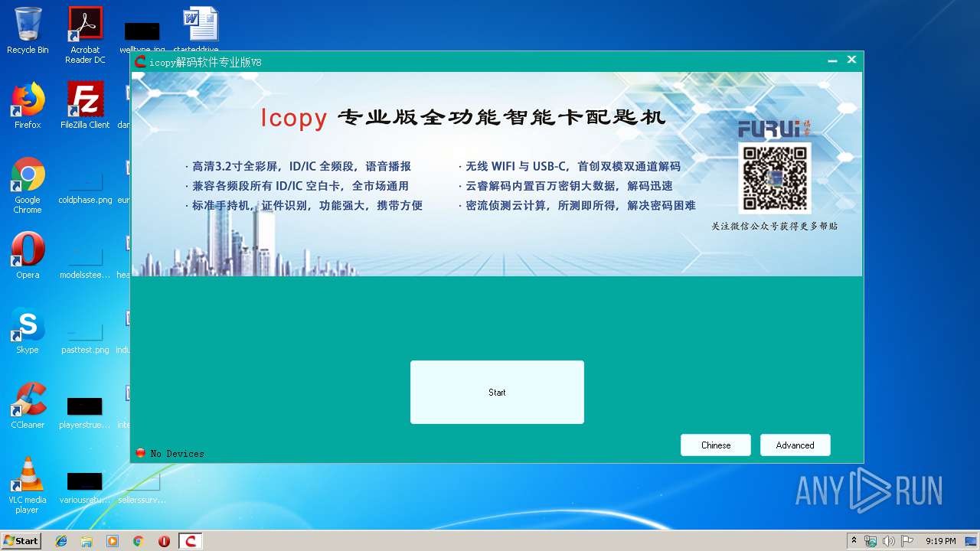Click the icopy app taskbar button
Screen dimensions: 980x551
pos(191,541)
